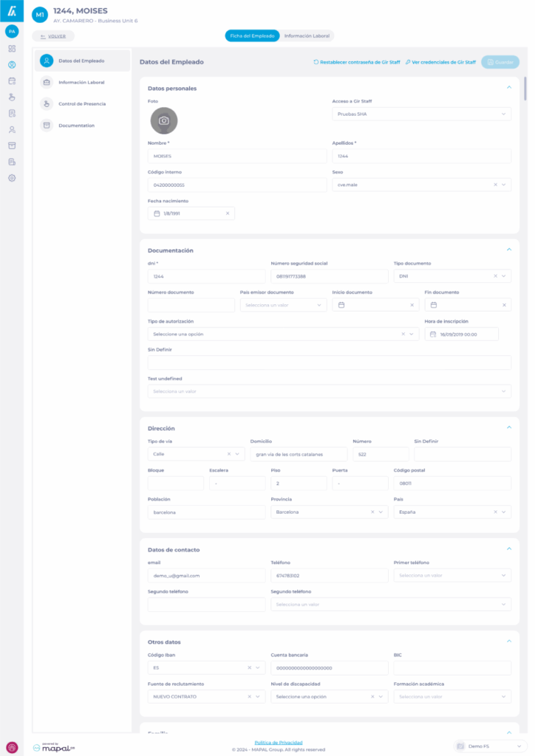Viewport: 535px width, 756px height.
Task: Collapse the Dirección section
Action: tap(508, 427)
